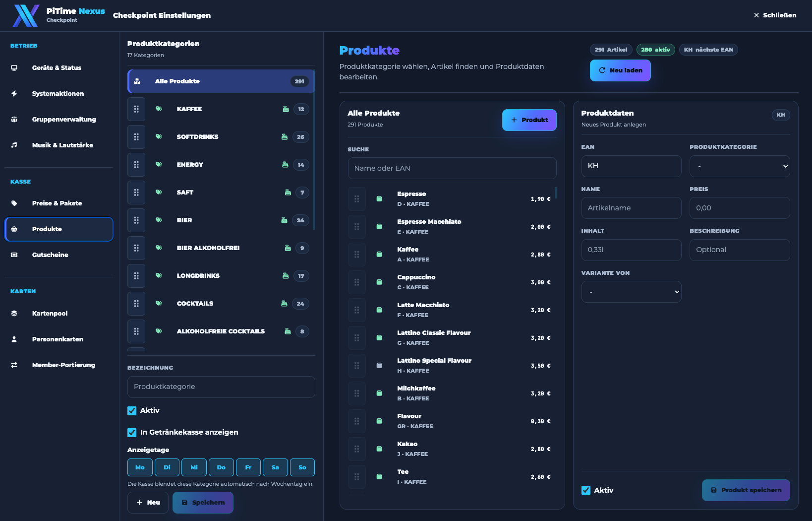The width and height of the screenshot is (812, 521).
Task: Click the Neu laden button
Action: click(620, 70)
